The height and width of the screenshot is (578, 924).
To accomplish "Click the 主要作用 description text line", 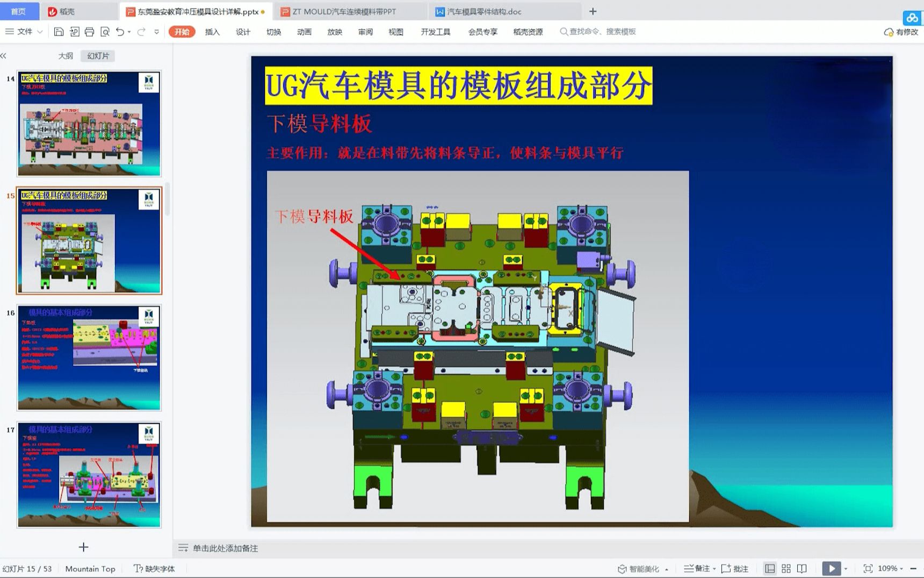I will 445,153.
